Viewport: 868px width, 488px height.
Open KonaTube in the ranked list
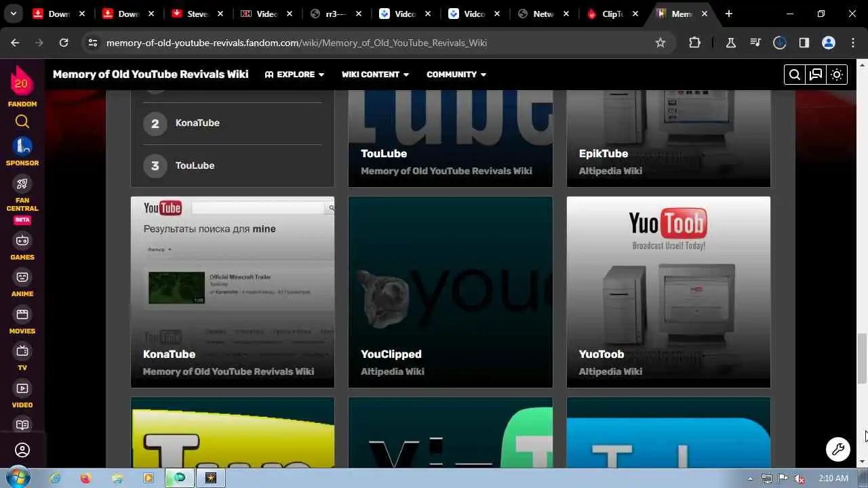click(197, 123)
